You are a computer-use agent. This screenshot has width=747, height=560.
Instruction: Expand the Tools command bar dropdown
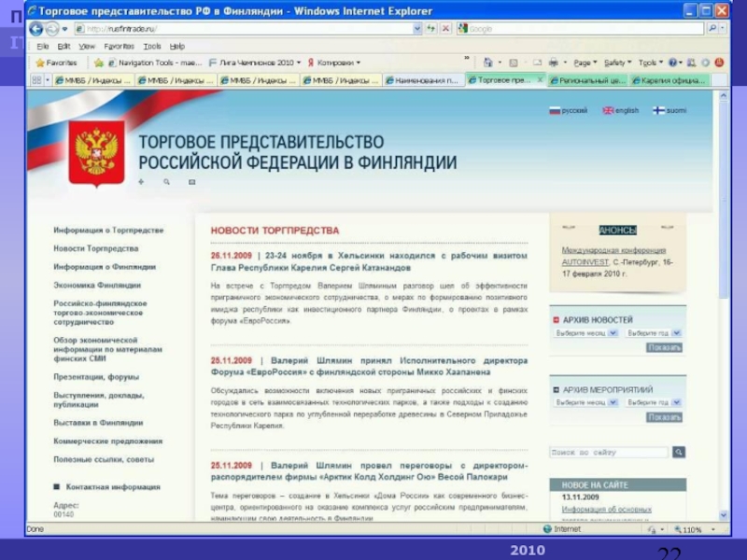point(651,63)
